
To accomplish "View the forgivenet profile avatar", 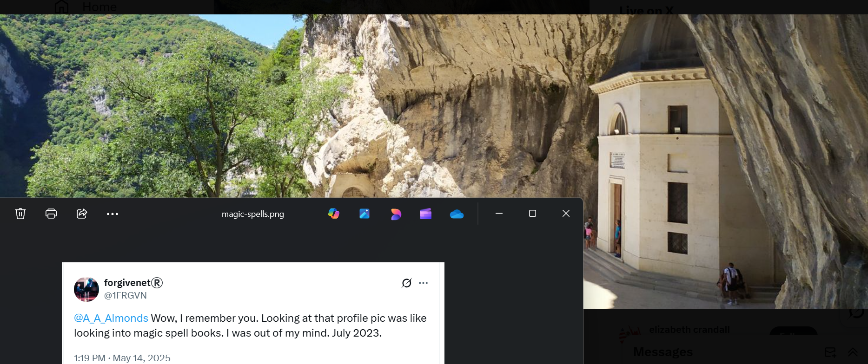I will click(x=86, y=289).
